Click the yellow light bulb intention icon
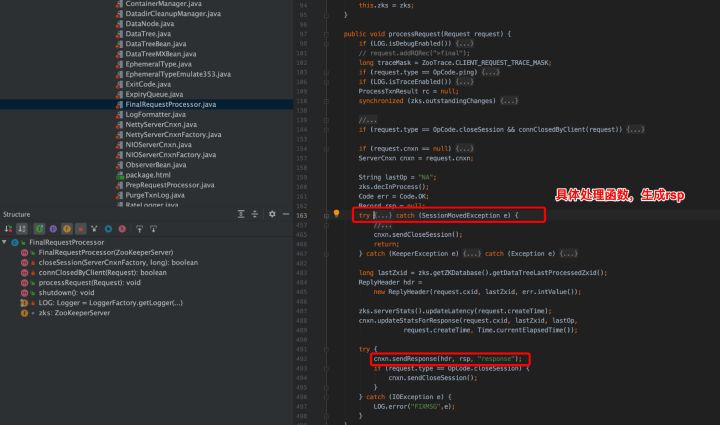Viewport: 720px width, 425px height. tap(336, 215)
